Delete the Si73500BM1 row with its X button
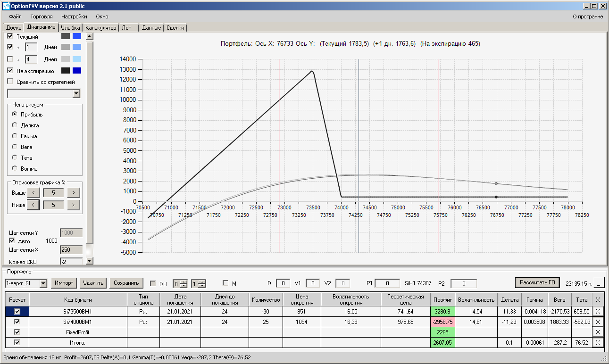 click(598, 311)
